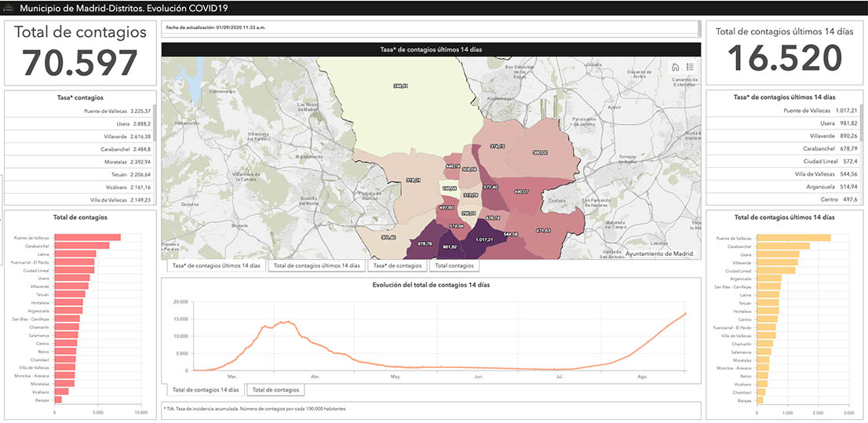Click the dashboard logo in the header
This screenshot has width=868, height=423.
click(x=8, y=8)
